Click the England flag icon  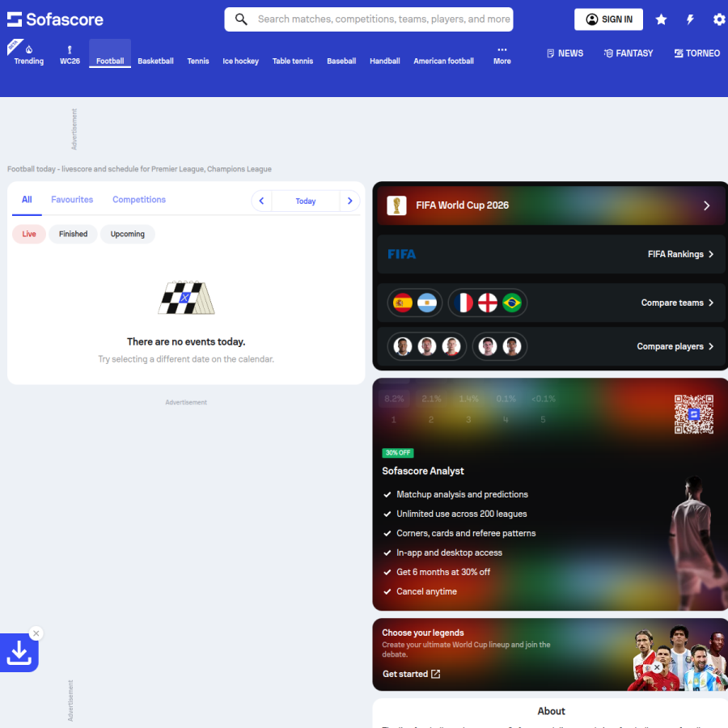[488, 303]
